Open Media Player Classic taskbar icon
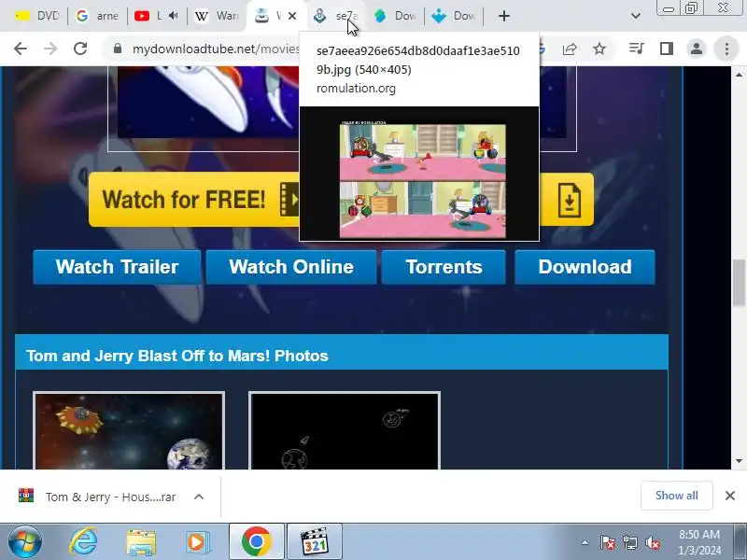This screenshot has width=747, height=560. tap(315, 541)
